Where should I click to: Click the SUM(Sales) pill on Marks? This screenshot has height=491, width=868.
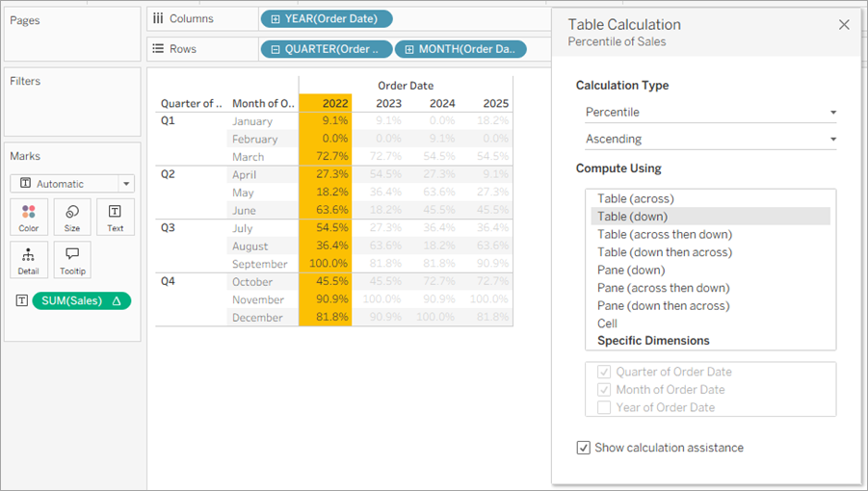[x=81, y=300]
